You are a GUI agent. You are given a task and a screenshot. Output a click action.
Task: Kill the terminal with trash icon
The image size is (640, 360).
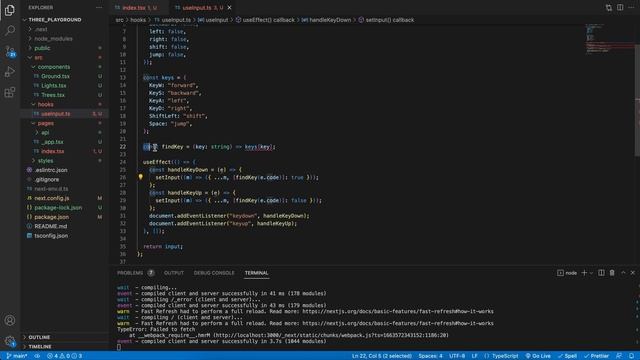612,273
